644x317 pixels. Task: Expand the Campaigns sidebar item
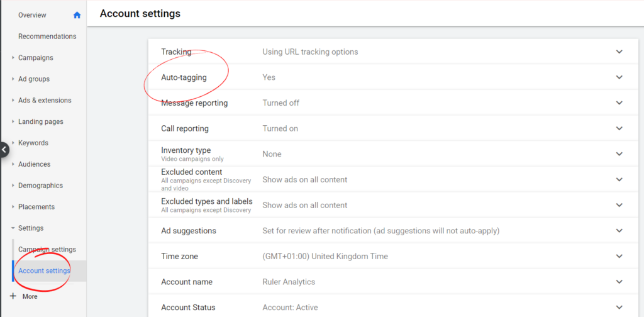click(x=35, y=58)
